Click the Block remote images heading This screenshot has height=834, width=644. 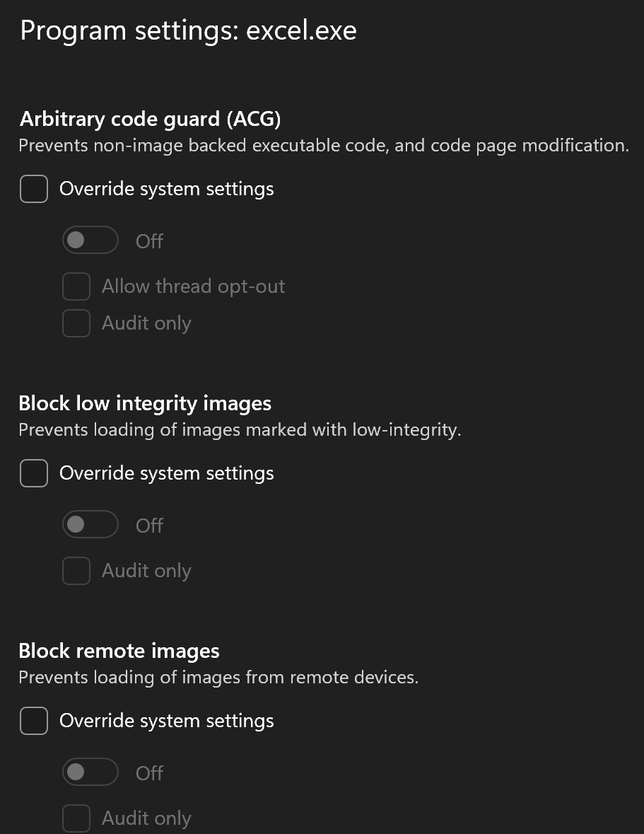(x=119, y=651)
